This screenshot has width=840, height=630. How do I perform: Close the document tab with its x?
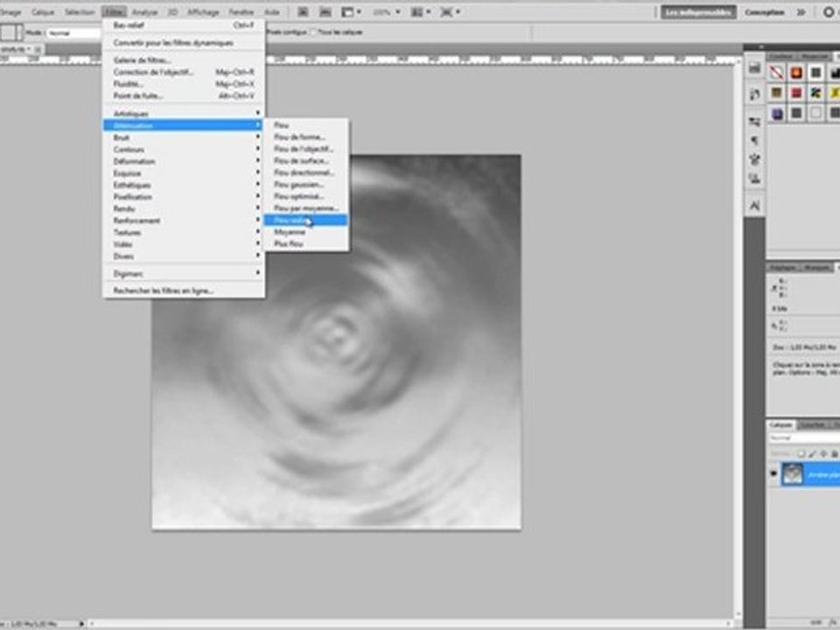pos(38,49)
